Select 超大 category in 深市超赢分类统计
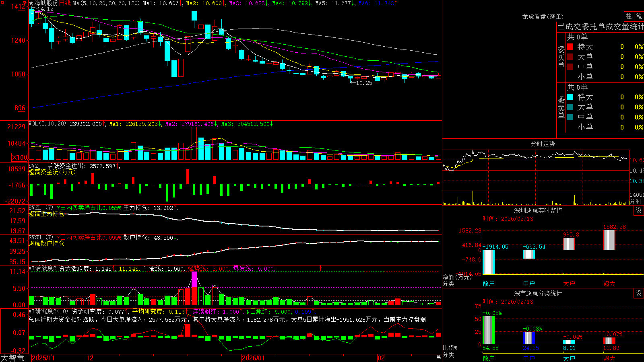644x362 pixels. point(609,358)
